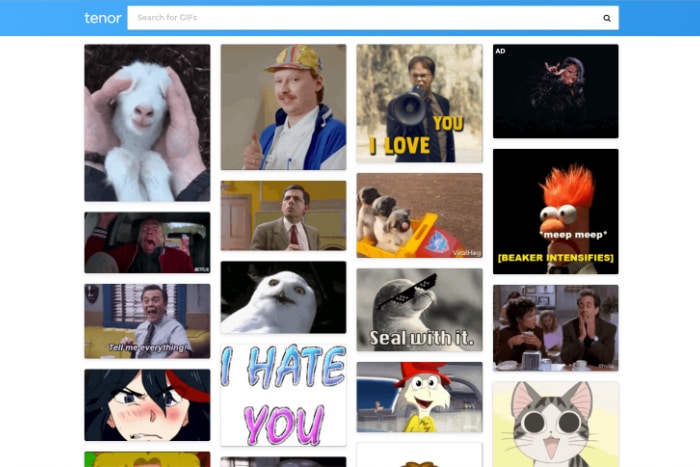The height and width of the screenshot is (467, 700).
Task: Open the I HATE YOU text GIF
Action: pos(283,395)
